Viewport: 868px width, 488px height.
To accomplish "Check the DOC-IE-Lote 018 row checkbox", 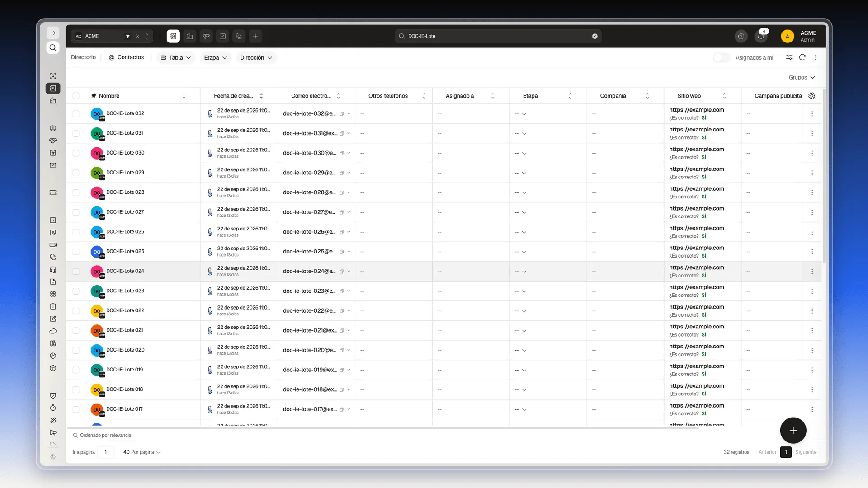I will tap(76, 390).
